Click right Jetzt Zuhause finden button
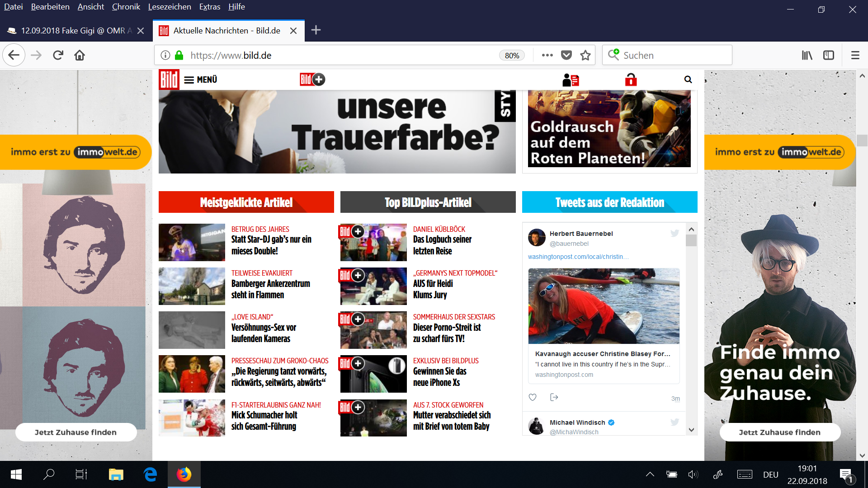868x488 pixels. coord(780,432)
